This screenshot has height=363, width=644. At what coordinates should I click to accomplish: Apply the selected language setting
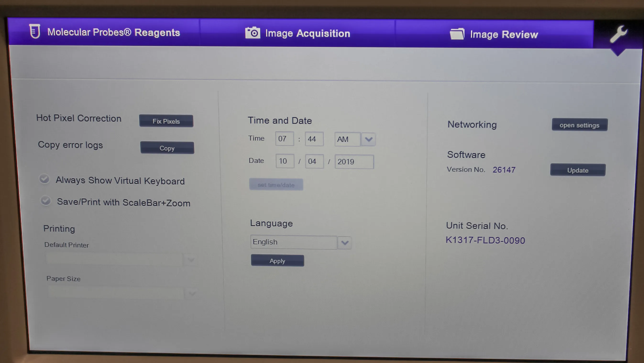277,260
